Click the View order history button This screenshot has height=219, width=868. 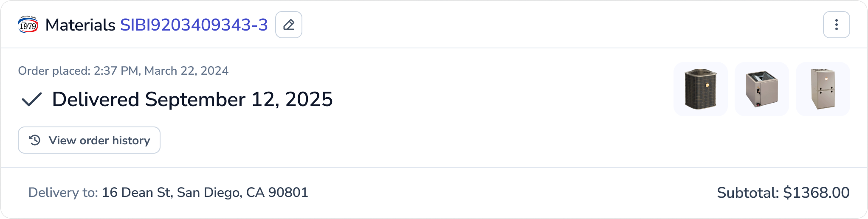pos(89,140)
